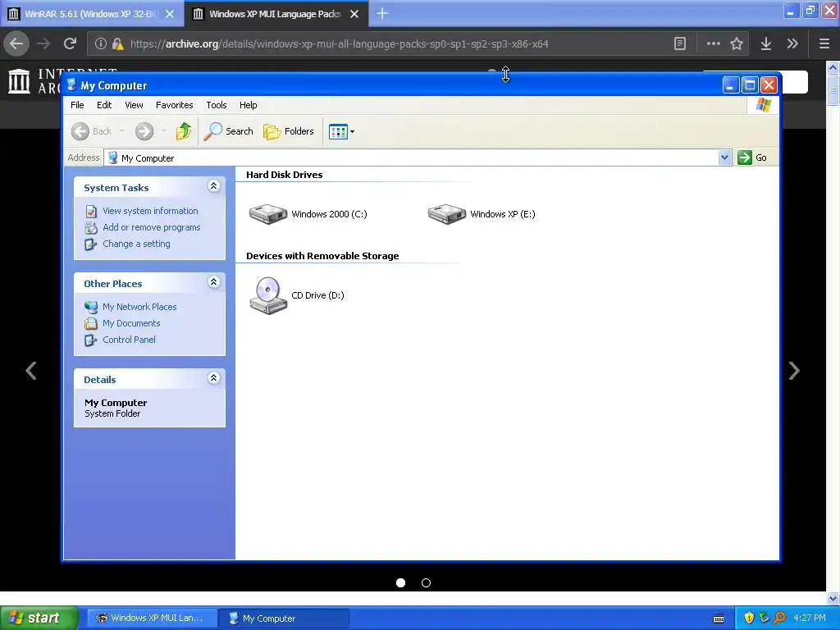Click View system information link
Viewport: 840px width, 630px height.
click(x=150, y=211)
